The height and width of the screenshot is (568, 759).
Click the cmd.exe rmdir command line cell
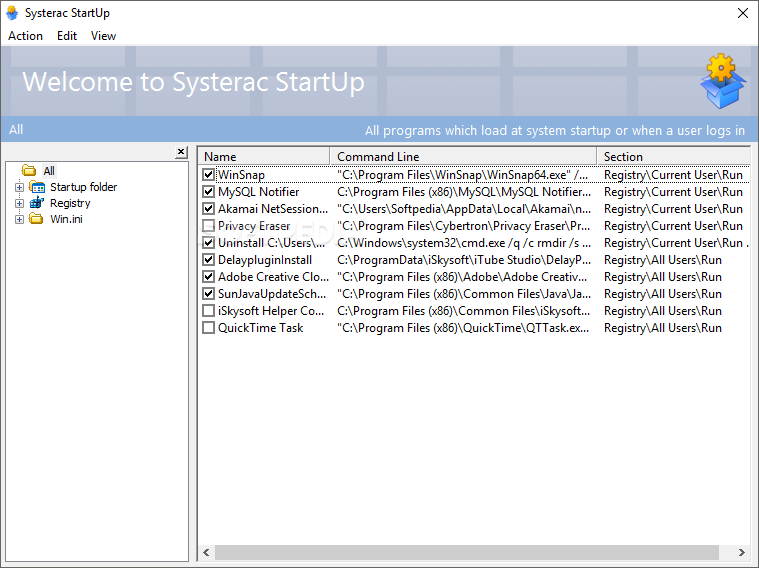464,243
